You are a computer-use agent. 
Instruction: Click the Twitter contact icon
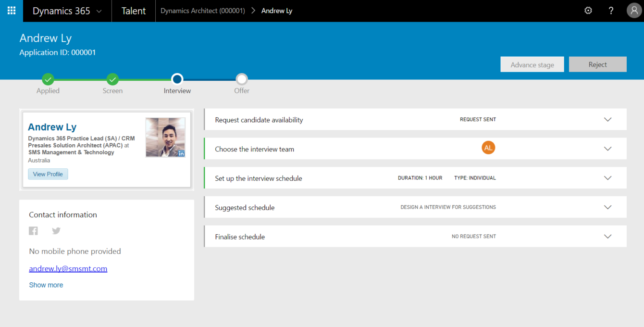56,231
